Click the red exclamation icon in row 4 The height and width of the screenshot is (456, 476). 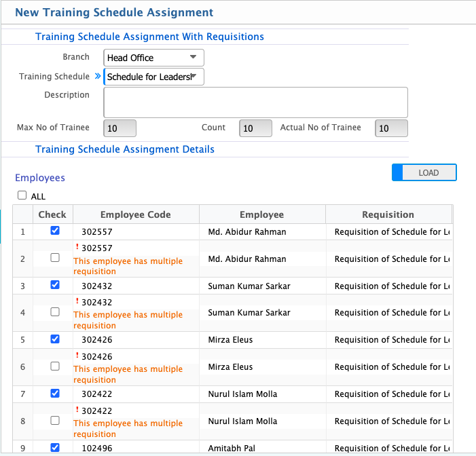[77, 301]
